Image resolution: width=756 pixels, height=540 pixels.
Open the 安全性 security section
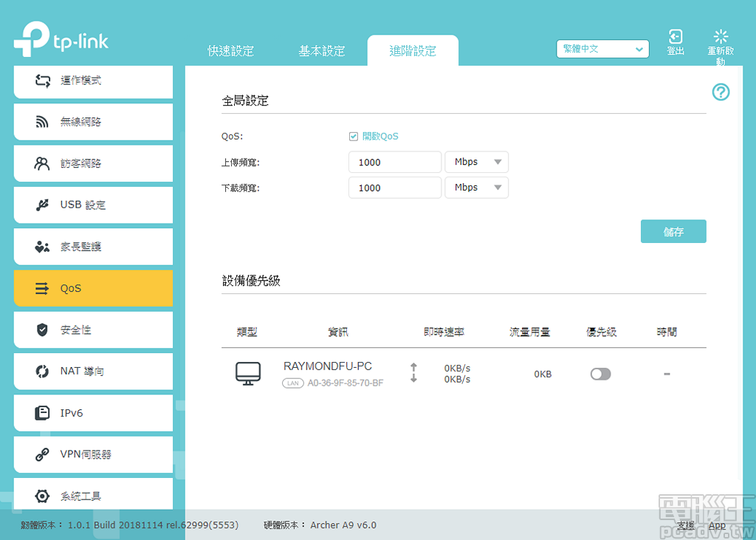pyautogui.click(x=42, y=329)
